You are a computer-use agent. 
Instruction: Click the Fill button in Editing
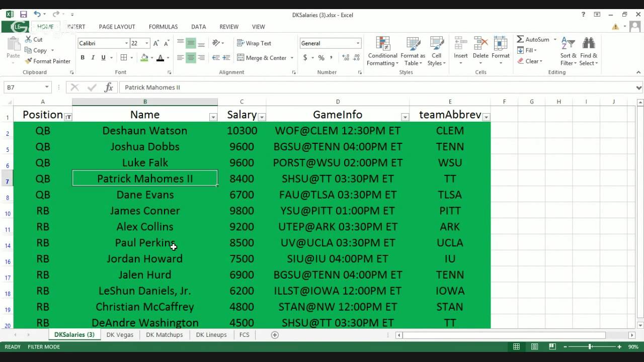(527, 50)
